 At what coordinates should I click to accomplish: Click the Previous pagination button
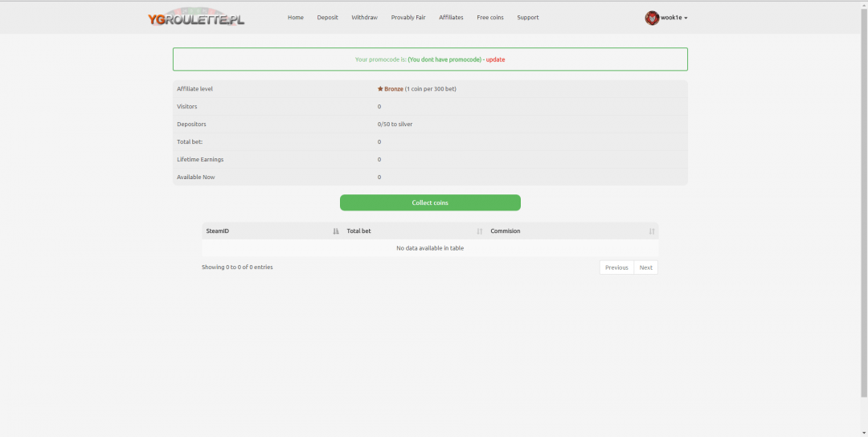click(616, 268)
